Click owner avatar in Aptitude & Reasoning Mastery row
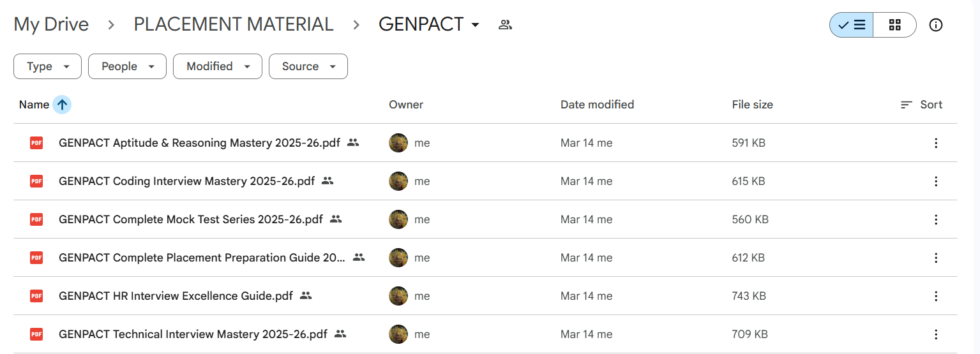Viewport: 980px width, 354px height. pyautogui.click(x=398, y=143)
